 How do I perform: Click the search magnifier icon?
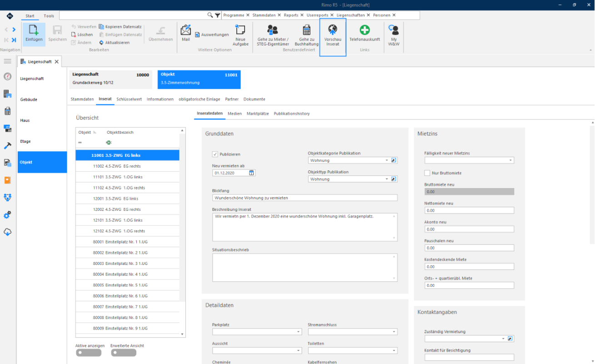pyautogui.click(x=210, y=15)
